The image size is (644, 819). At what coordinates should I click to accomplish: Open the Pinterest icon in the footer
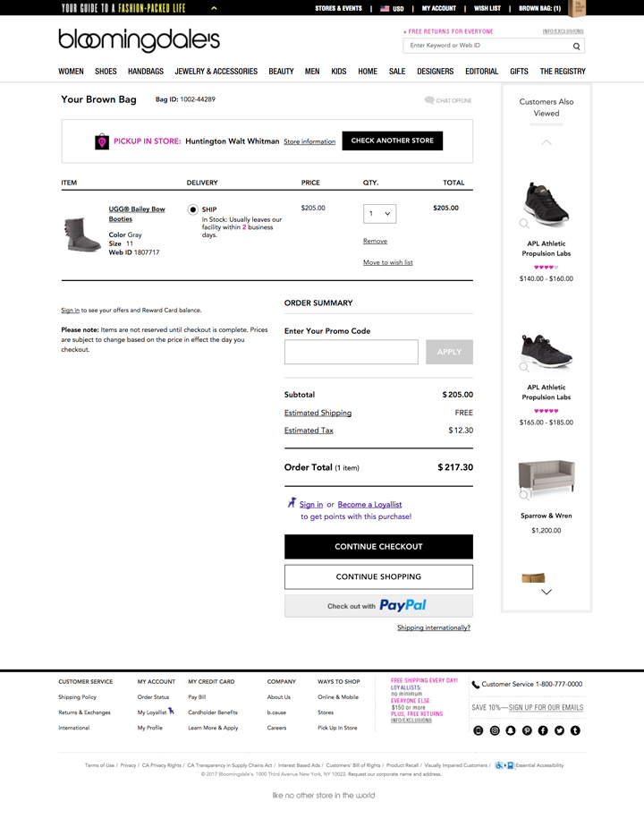(527, 730)
